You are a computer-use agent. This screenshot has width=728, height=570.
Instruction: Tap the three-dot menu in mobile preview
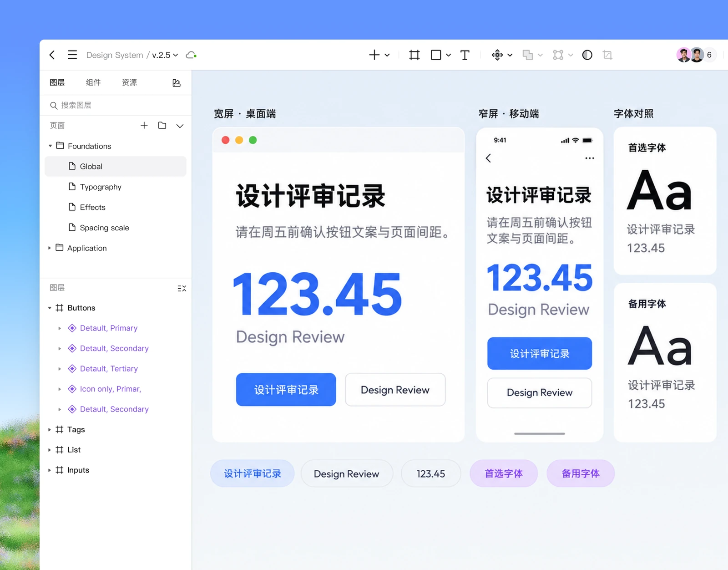click(590, 158)
